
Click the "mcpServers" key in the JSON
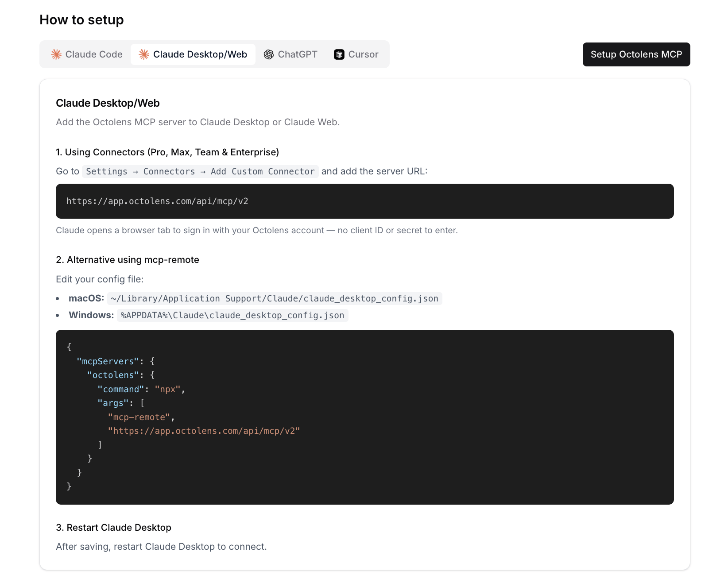click(108, 361)
